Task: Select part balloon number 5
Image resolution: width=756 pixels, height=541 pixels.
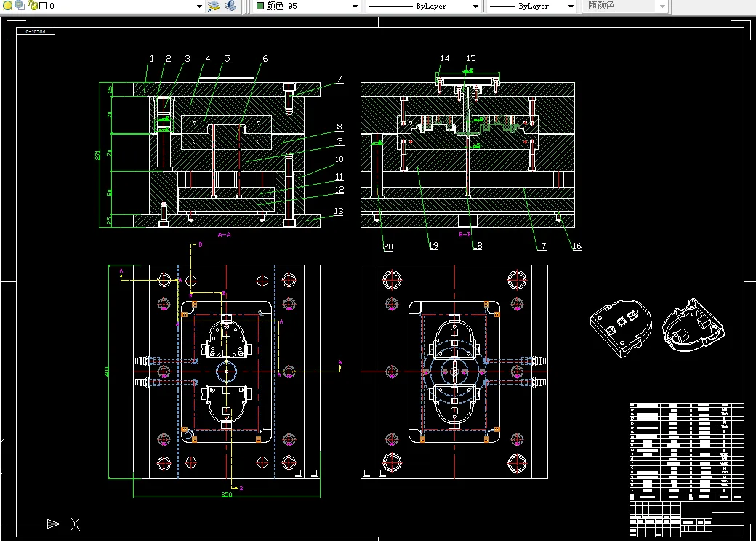Action: pos(227,58)
